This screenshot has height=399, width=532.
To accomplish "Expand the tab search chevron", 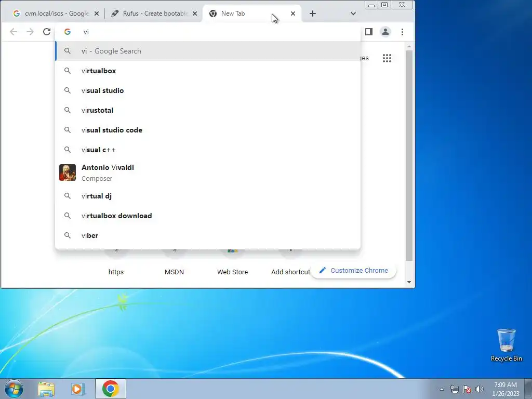I will click(x=353, y=14).
